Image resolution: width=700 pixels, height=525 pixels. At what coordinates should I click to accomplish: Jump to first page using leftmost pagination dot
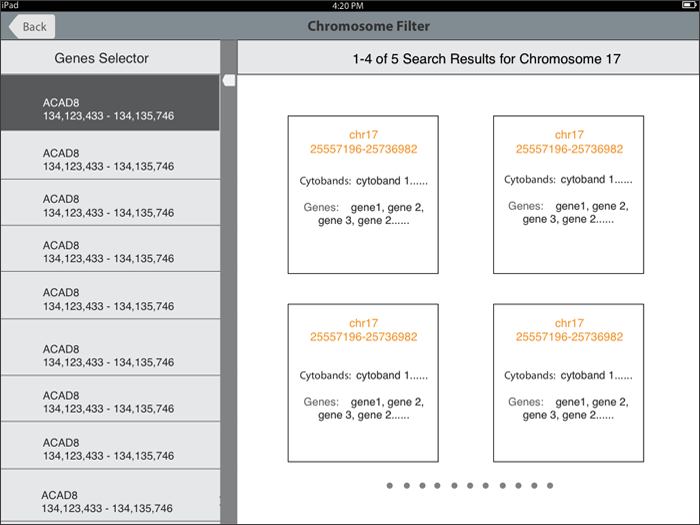click(390, 486)
